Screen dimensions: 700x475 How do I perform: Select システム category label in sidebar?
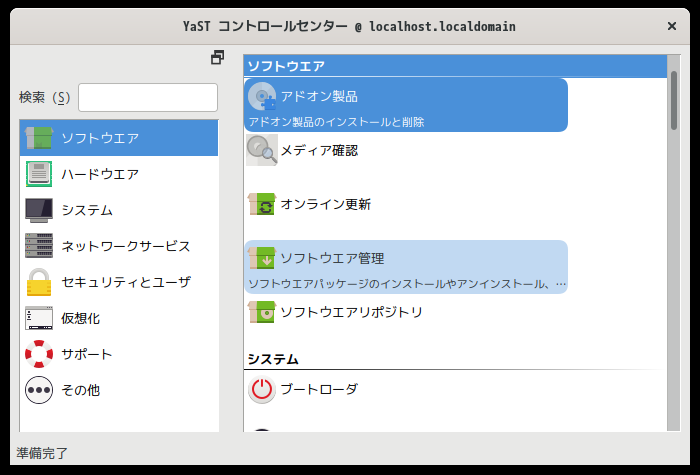[87, 210]
